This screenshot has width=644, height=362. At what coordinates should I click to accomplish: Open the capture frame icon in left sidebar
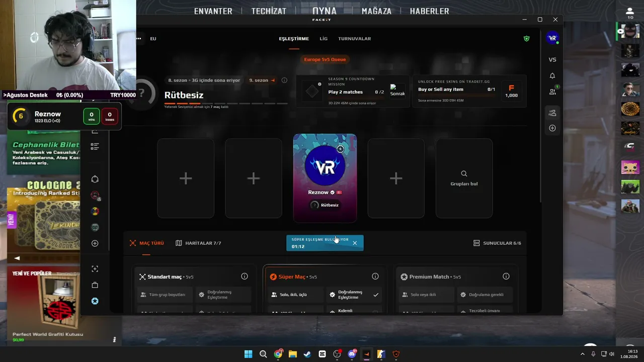point(95,269)
